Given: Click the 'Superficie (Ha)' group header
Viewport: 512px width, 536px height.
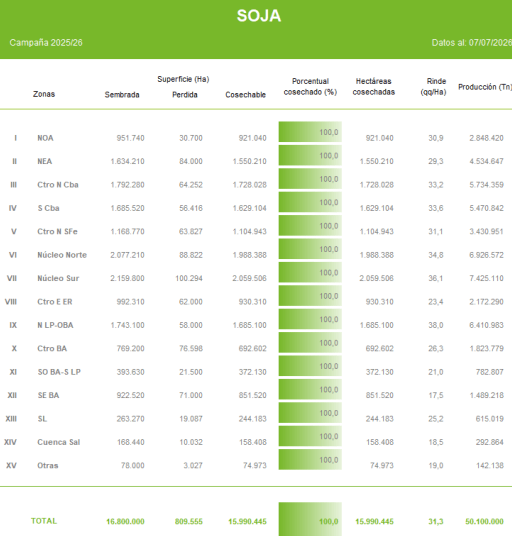Looking at the screenshot, I should click(183, 79).
